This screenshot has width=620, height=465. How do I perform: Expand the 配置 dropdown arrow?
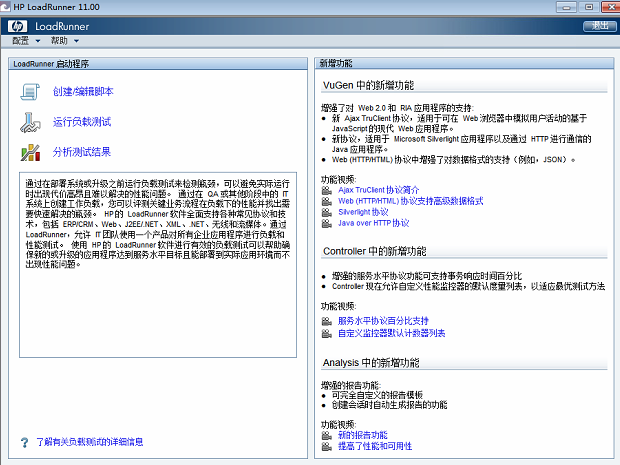pyautogui.click(x=38, y=41)
